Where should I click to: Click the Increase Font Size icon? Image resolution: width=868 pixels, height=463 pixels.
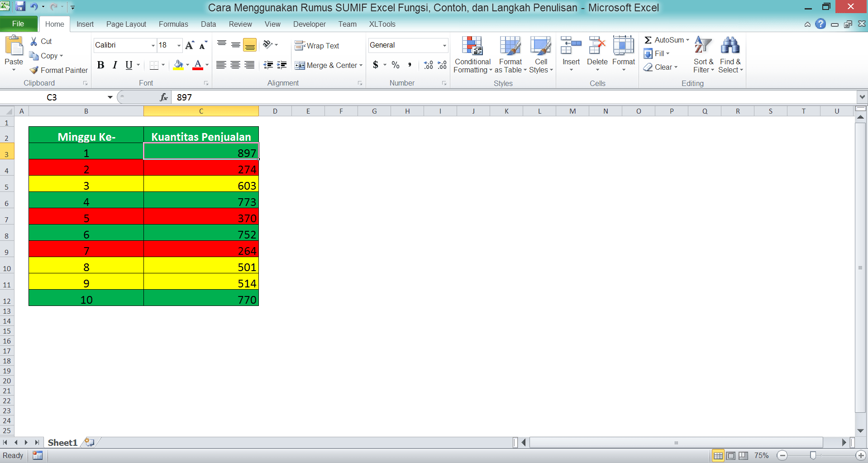coord(190,45)
